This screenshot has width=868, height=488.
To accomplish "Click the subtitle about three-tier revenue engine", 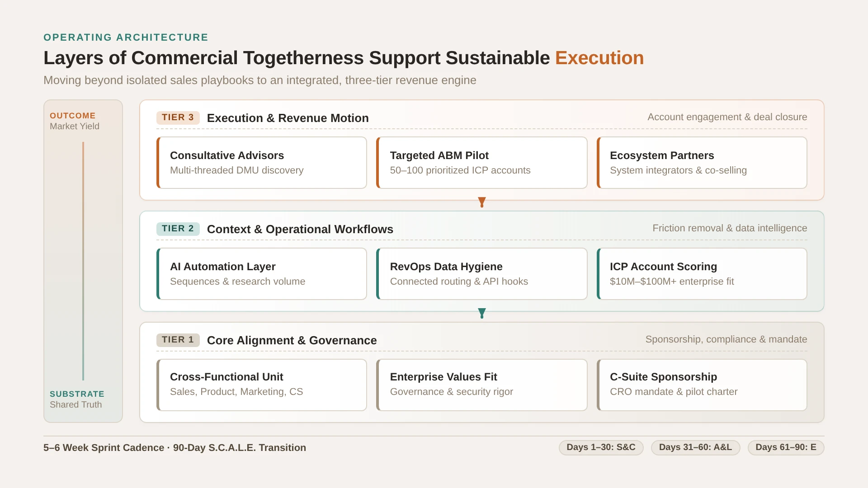I will (260, 80).
